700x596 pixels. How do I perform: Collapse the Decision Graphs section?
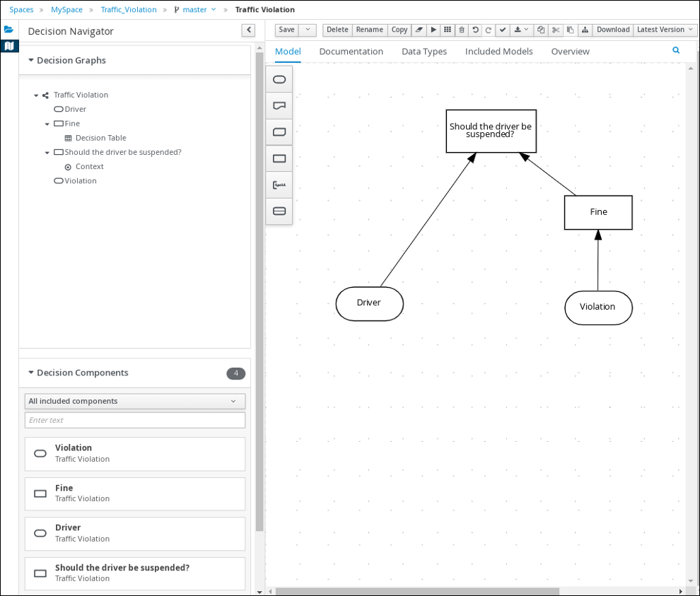point(31,61)
